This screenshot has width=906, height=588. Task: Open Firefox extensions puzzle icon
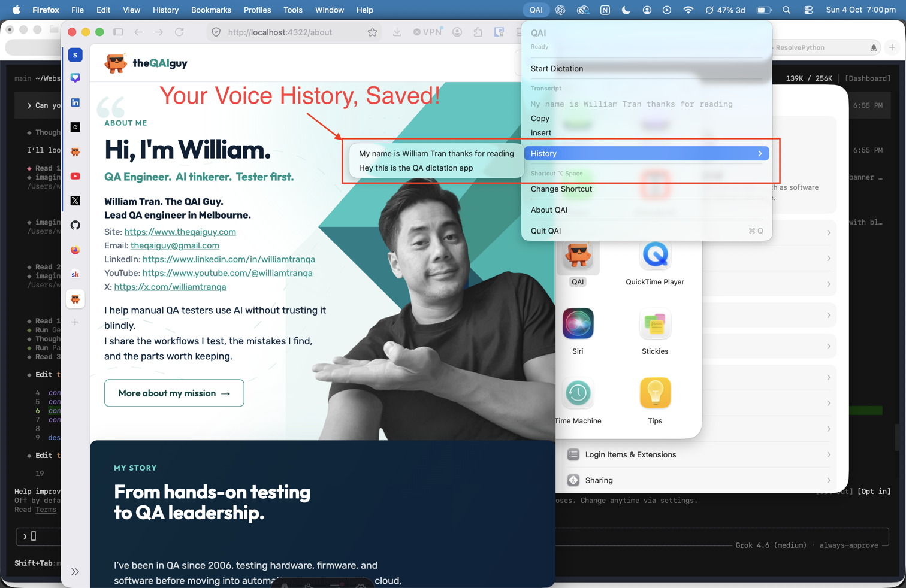(478, 32)
